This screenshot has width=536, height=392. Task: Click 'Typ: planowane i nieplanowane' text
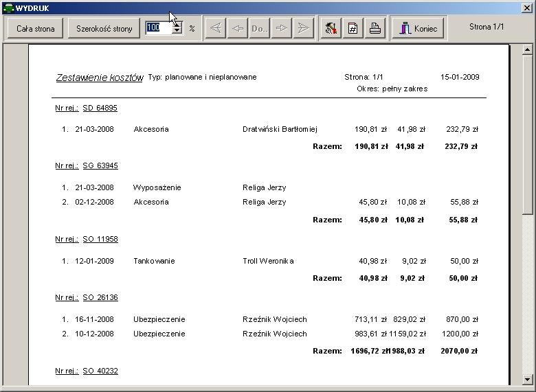click(x=202, y=77)
